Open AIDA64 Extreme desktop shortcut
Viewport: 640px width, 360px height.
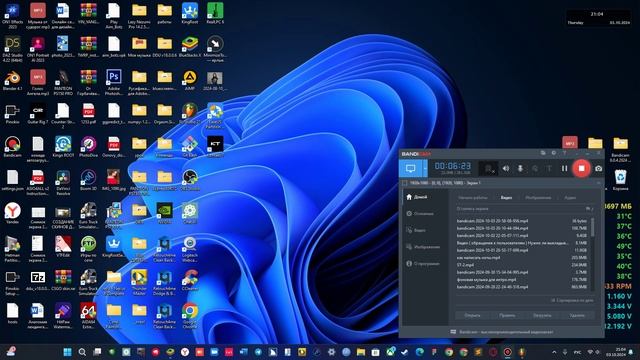point(89,315)
